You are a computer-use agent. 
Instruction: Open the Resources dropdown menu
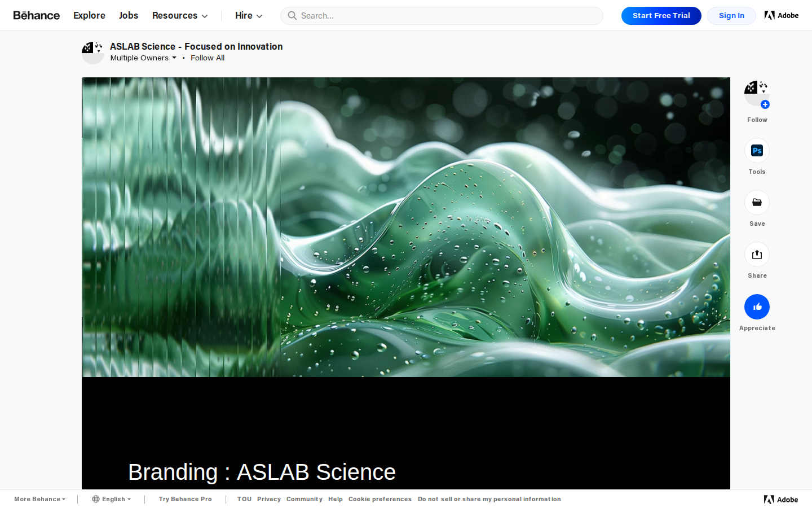click(x=180, y=15)
